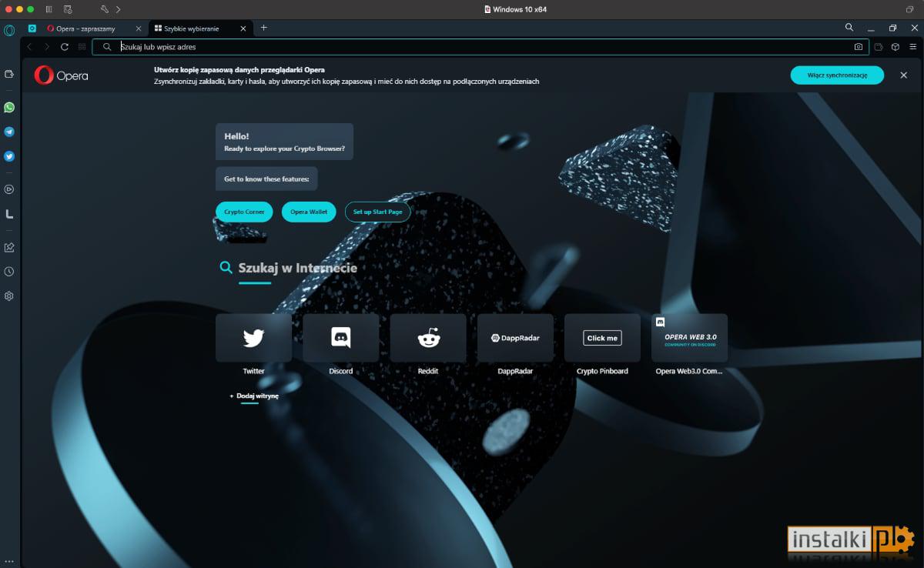Click Dodaj witrynę to add a site
Image resolution: width=924 pixels, height=568 pixels.
[254, 396]
